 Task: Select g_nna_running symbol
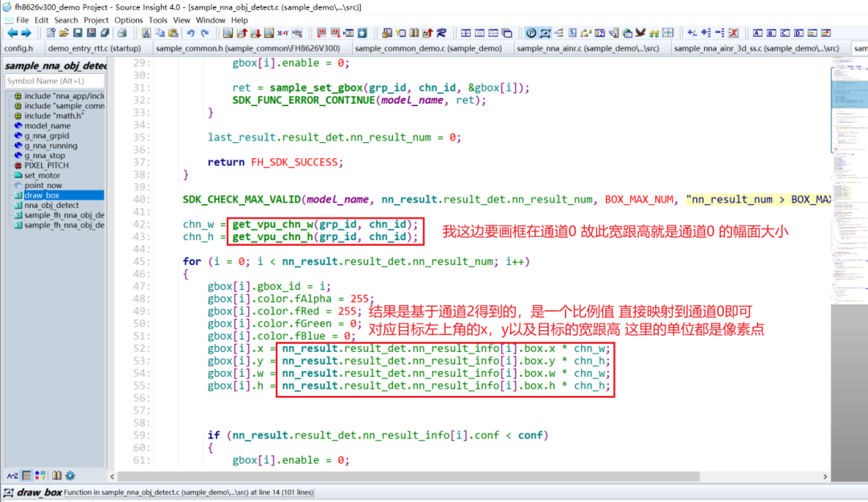51,145
